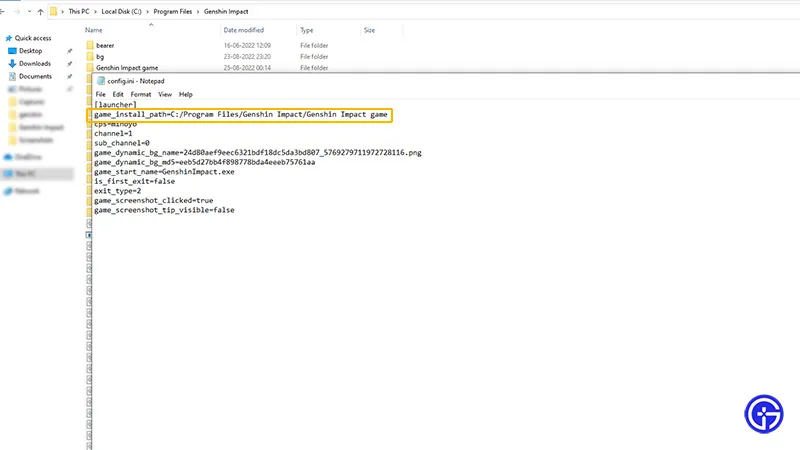Click the bearer folder icon

(90, 45)
